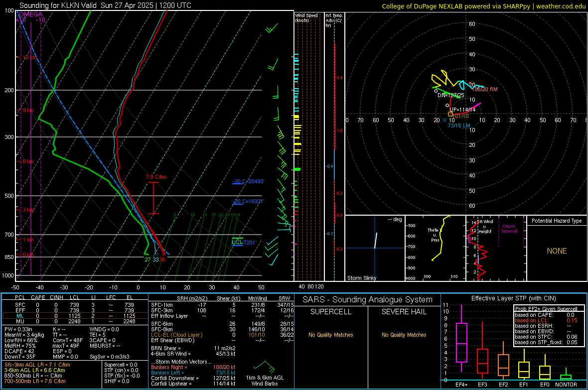
Task: Select the blue '73/15 LM' hodograph label
Action: tap(458, 126)
